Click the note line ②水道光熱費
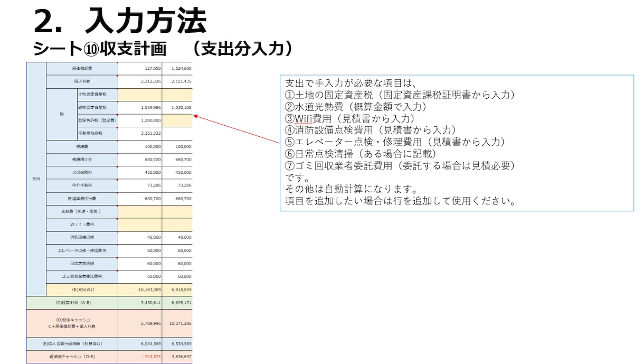Screen dimensions: 644x364 (x=356, y=107)
